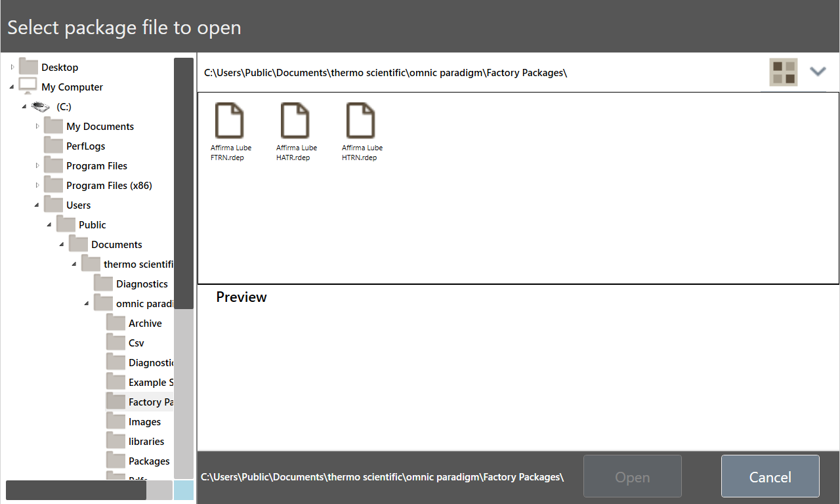Viewport: 840px width, 504px height.
Task: Collapse the omnic paradigm folder node
Action: coord(87,304)
